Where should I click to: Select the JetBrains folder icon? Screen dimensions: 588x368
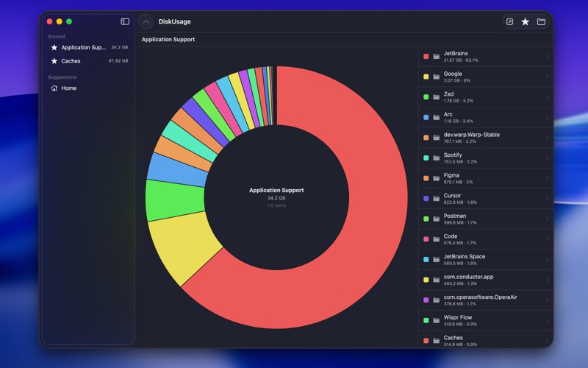(x=437, y=57)
